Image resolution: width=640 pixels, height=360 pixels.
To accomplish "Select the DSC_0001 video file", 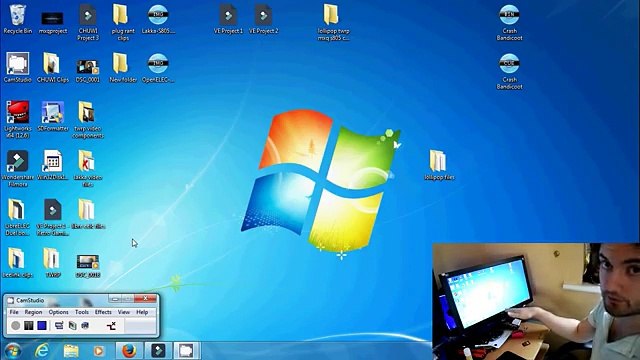I will tap(88, 70).
